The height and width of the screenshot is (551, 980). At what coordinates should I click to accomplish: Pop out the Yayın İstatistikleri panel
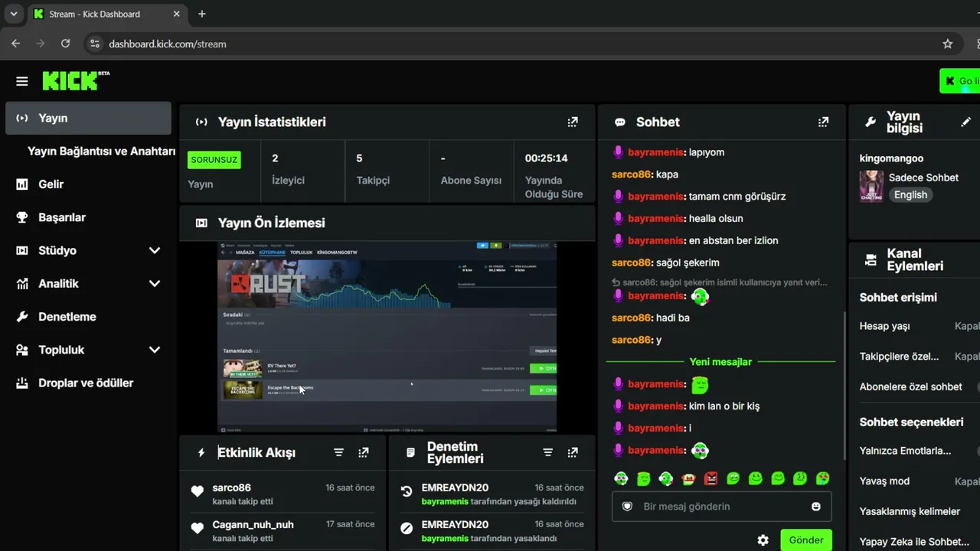pyautogui.click(x=573, y=122)
